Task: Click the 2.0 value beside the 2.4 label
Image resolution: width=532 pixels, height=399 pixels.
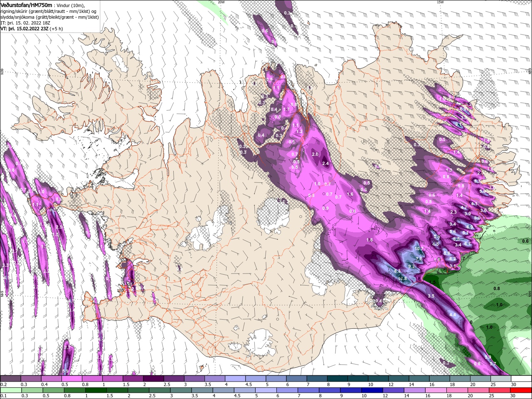Action: (315, 154)
